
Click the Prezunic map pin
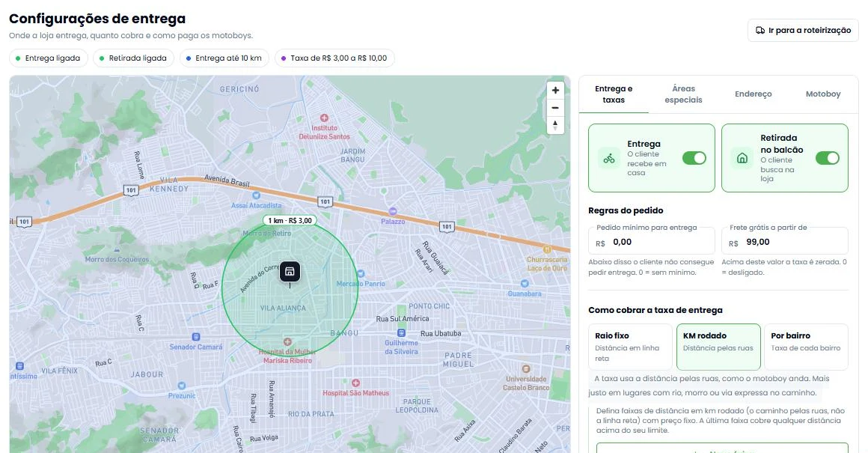click(x=182, y=386)
